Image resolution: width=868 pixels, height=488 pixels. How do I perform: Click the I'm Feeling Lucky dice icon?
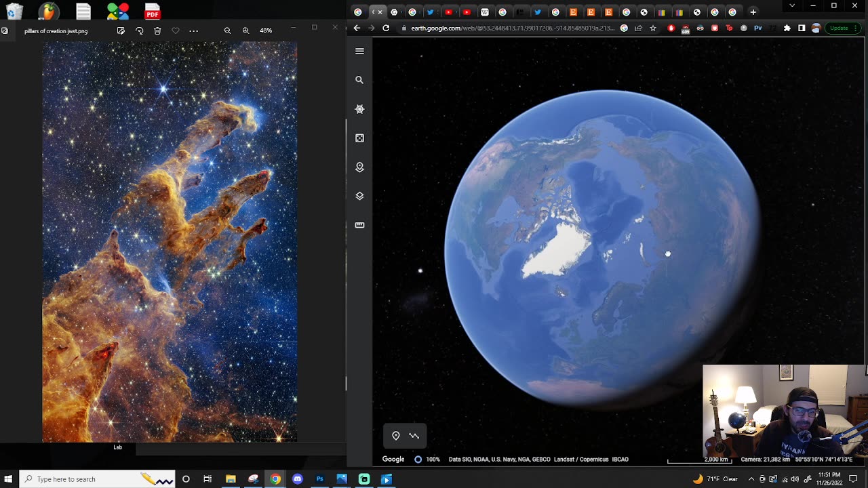359,138
